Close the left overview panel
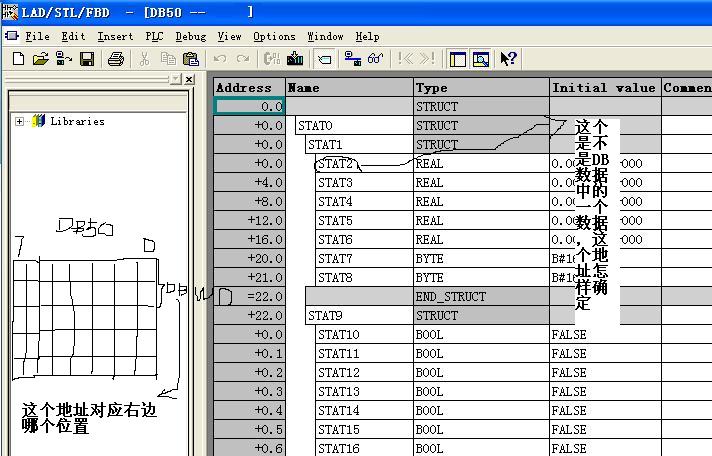Screen dimensions: 712x456 (x=190, y=79)
